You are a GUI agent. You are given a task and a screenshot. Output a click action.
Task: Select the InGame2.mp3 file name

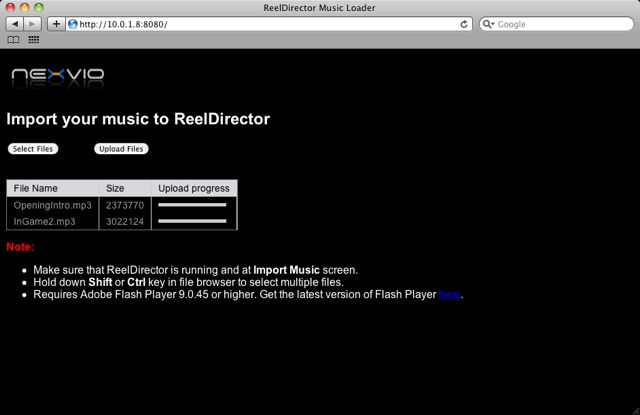tap(44, 222)
